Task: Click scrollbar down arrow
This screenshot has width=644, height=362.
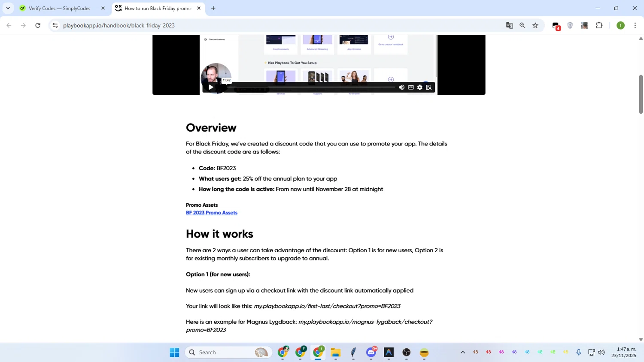Action: pos(641,339)
